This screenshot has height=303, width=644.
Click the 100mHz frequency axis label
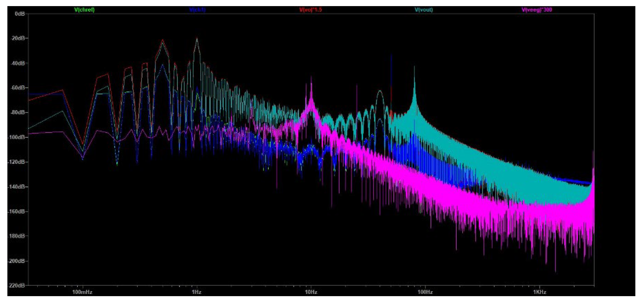(x=82, y=292)
